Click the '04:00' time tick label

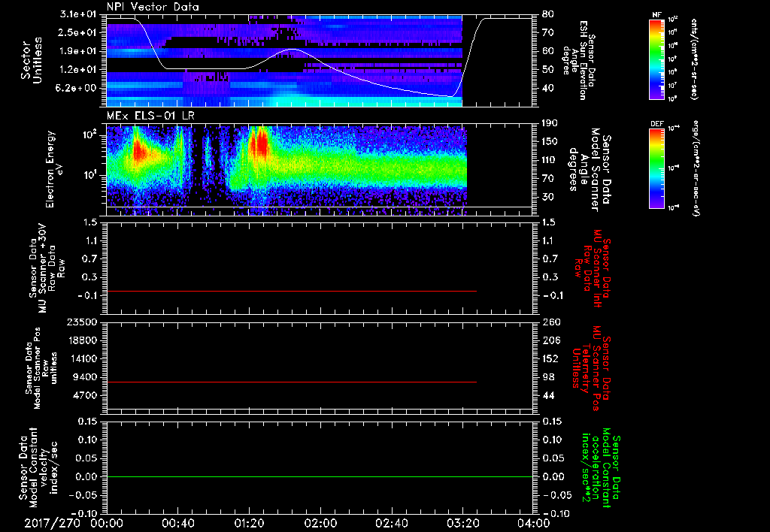(533, 523)
